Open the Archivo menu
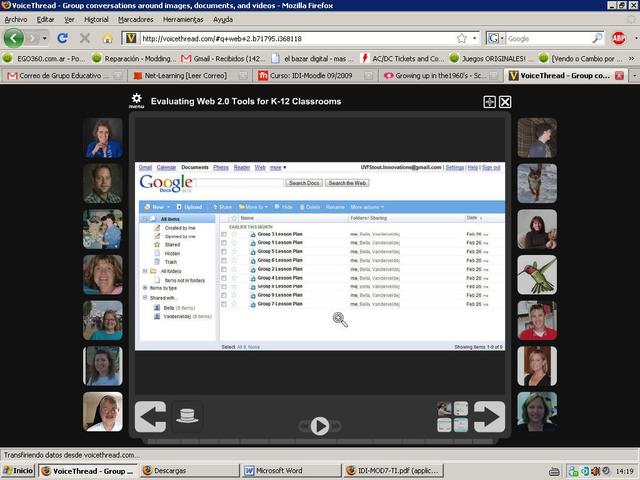 click(x=16, y=19)
